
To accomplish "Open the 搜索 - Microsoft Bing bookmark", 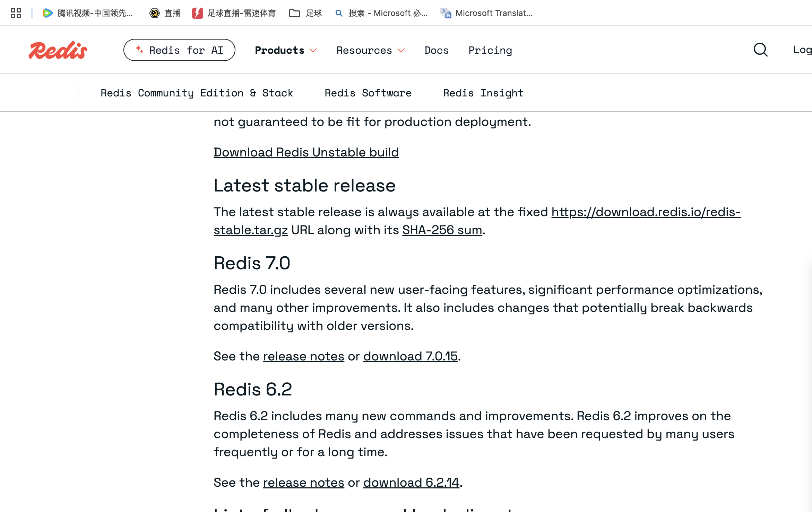I will tap(381, 13).
